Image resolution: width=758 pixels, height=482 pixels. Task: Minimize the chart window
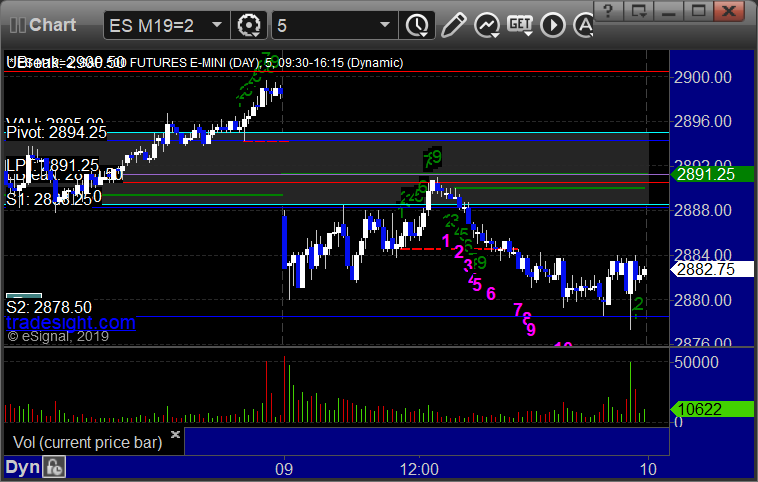click(668, 11)
